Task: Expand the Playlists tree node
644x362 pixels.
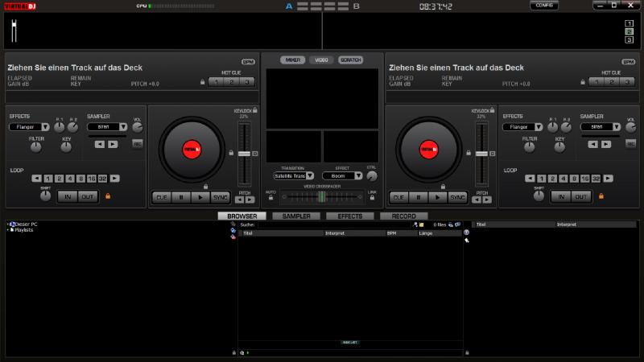Action: [8, 230]
